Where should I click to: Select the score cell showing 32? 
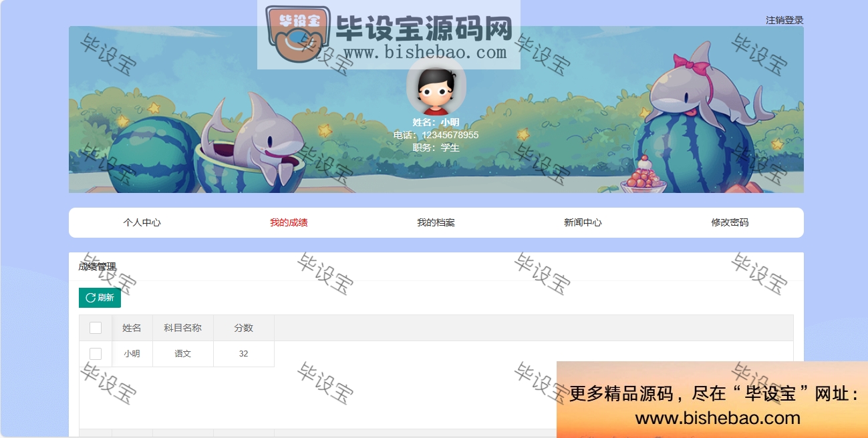pyautogui.click(x=243, y=354)
